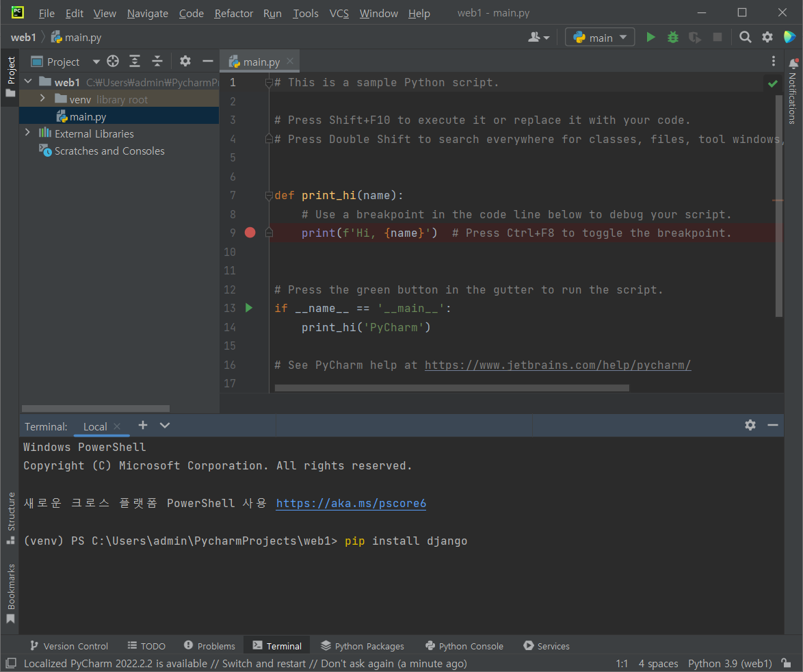Viewport: 803px width, 672px height.
Task: Open IDE settings gear in top toolbar
Action: [767, 38]
